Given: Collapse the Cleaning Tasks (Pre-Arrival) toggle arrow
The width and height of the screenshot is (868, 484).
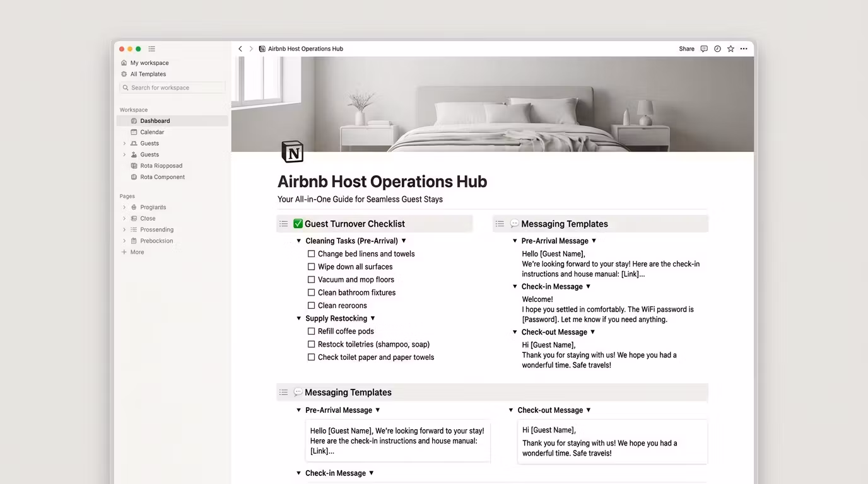Looking at the screenshot, I should pyautogui.click(x=299, y=241).
